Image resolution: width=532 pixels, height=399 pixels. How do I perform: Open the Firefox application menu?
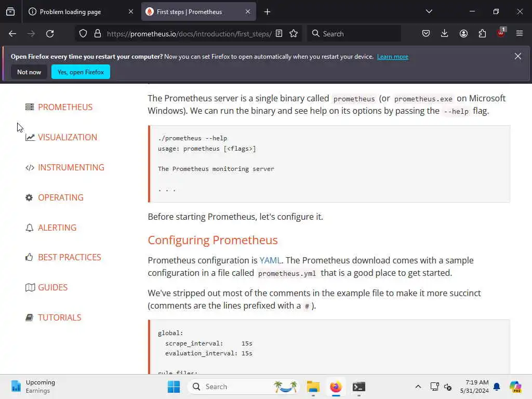520,34
